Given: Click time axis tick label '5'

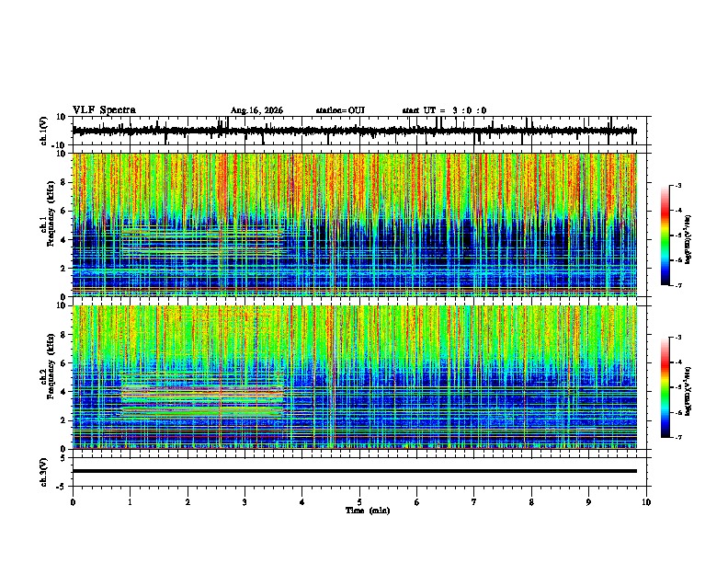Looking at the screenshot, I should [x=359, y=502].
